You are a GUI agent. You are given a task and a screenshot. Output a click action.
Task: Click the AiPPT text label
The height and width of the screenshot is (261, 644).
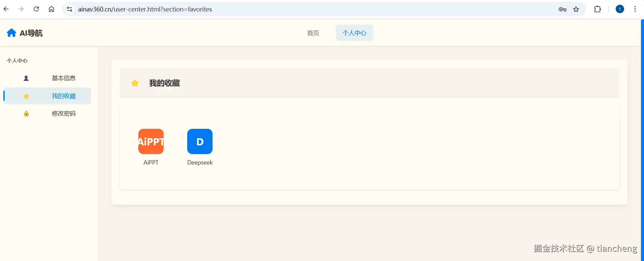151,163
